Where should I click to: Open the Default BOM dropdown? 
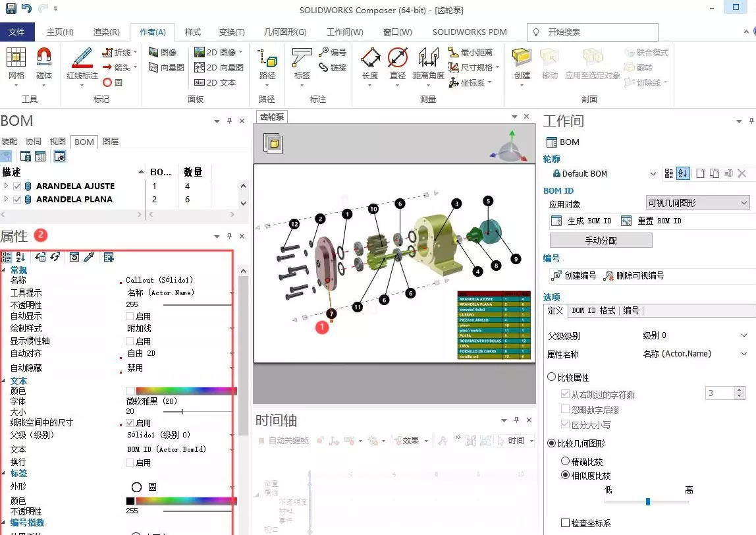click(653, 173)
